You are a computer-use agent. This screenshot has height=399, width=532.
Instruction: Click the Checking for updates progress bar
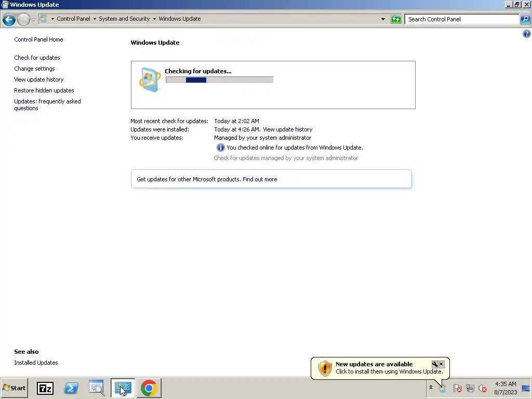[220, 79]
